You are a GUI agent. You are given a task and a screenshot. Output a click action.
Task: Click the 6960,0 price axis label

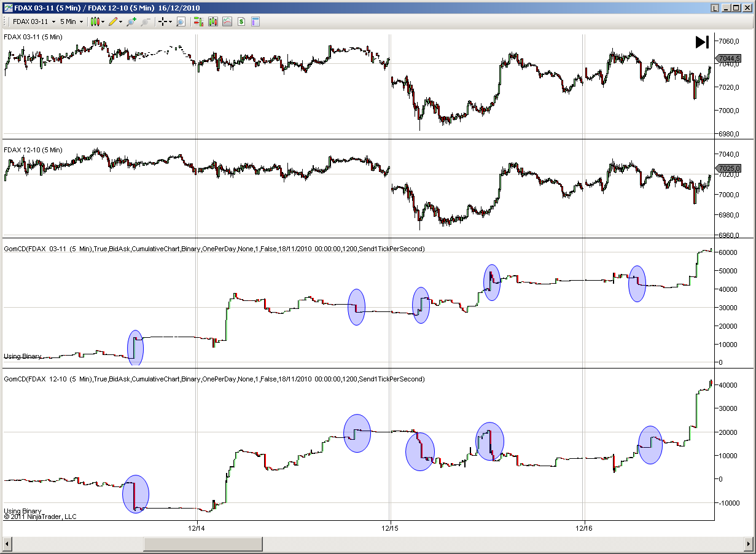click(728, 235)
